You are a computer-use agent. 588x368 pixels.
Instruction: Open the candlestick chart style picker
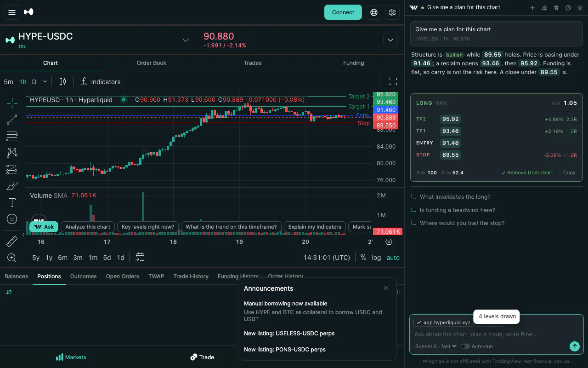63,82
